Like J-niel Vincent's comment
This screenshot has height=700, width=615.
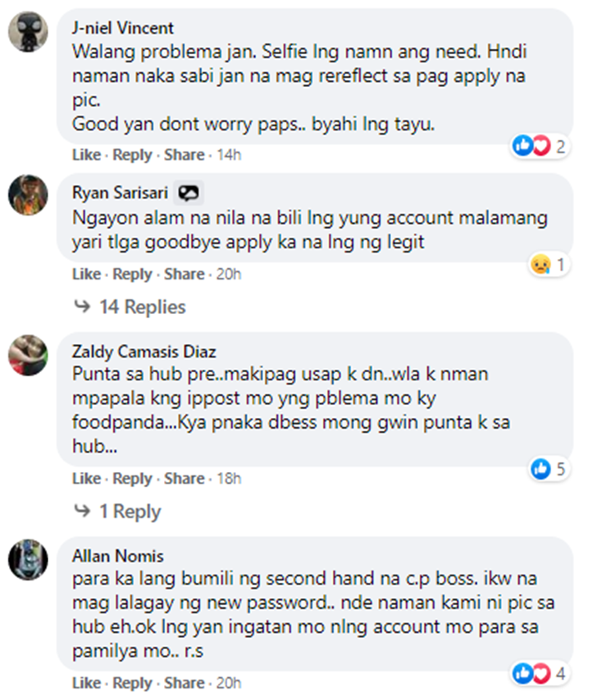pyautogui.click(x=86, y=155)
